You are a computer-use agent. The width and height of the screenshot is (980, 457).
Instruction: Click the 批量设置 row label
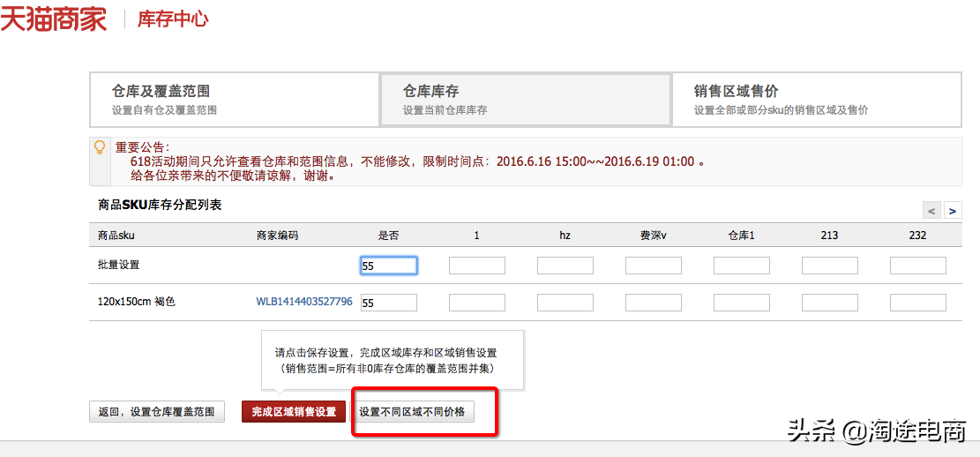(119, 265)
